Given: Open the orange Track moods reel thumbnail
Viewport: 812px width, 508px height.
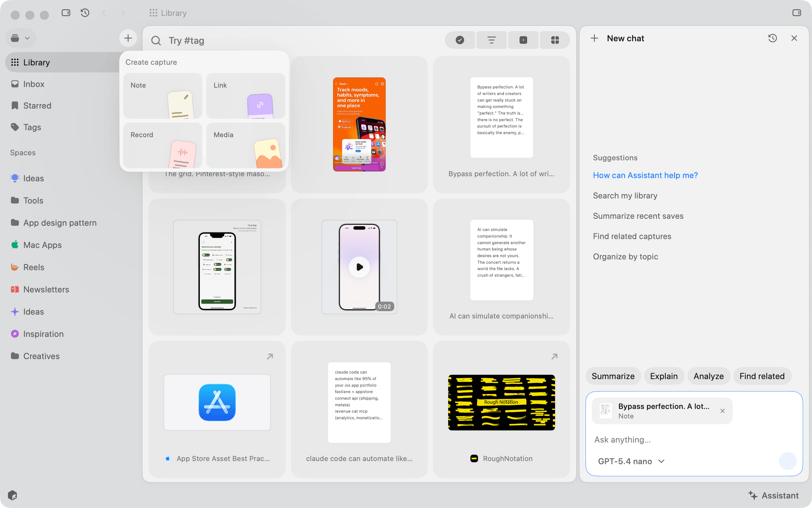Looking at the screenshot, I should (359, 124).
